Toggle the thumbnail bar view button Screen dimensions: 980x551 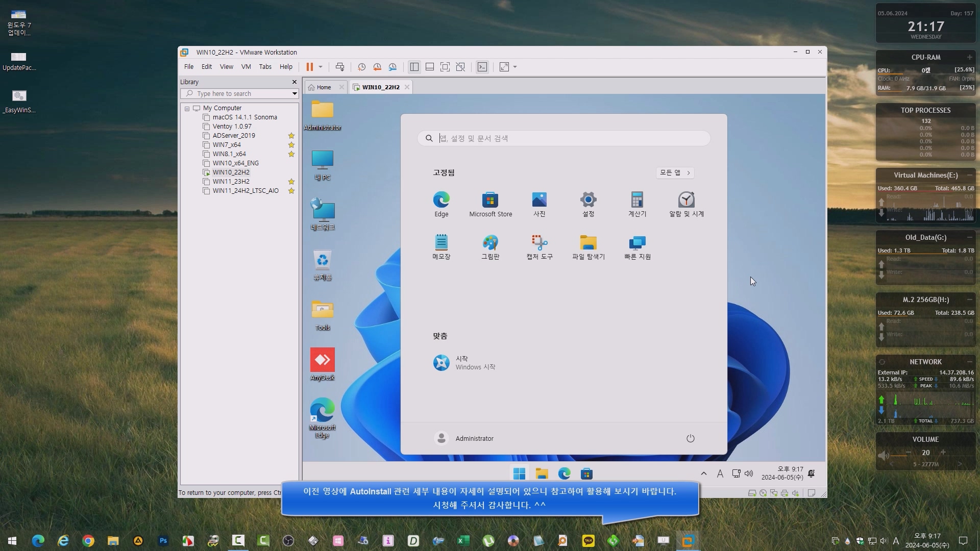[430, 67]
